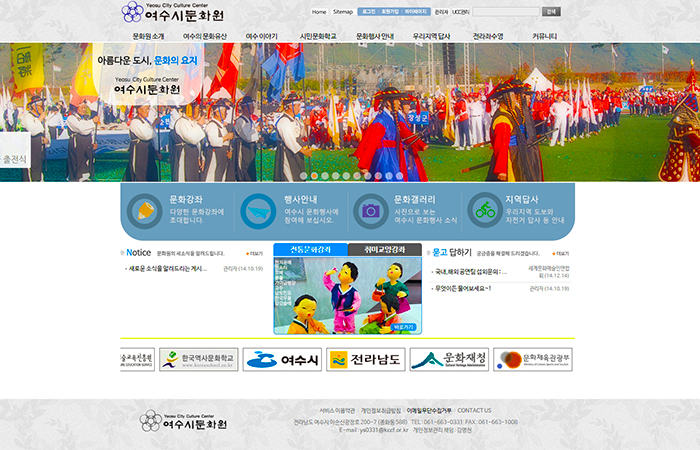Image resolution: width=700 pixels, height=450 pixels.
Task: Open the 한국역사문화학교 partner logo banner
Action: 199,359
